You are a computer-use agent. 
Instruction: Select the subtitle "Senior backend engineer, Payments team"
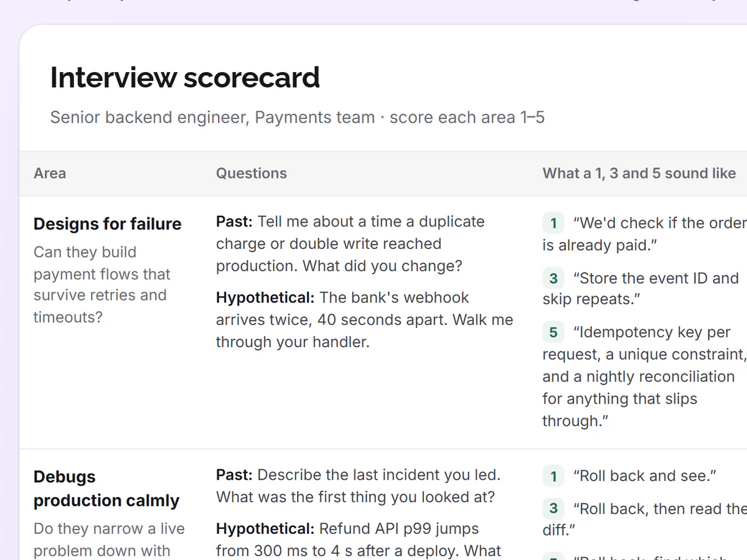pyautogui.click(x=212, y=118)
